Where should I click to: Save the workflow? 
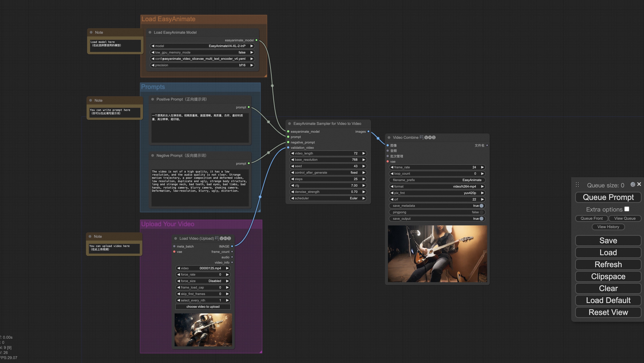608,240
